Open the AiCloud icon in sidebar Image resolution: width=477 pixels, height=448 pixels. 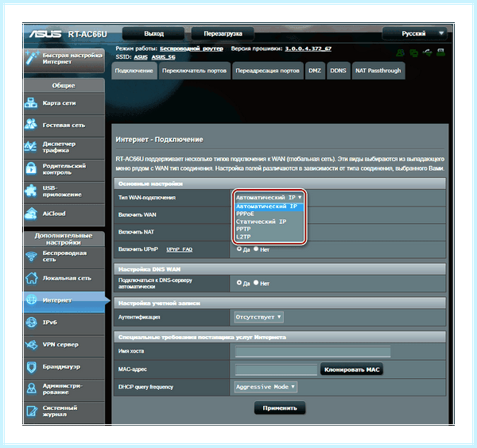[31, 214]
